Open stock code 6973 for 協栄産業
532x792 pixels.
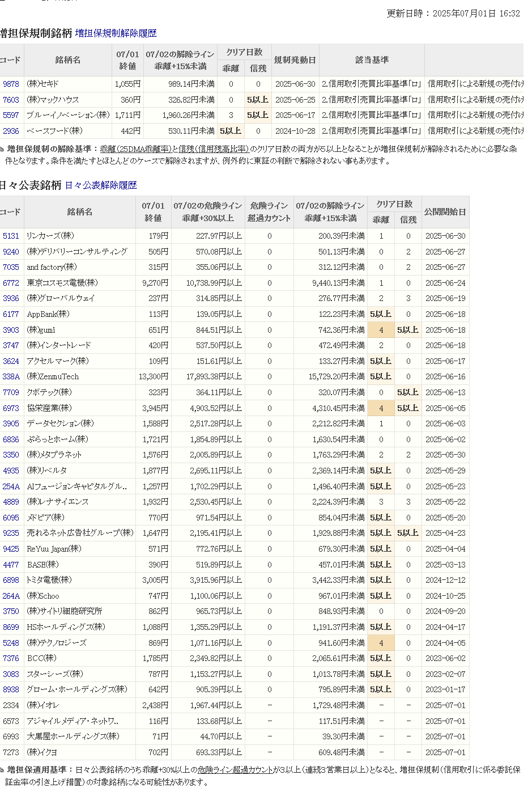(x=11, y=408)
